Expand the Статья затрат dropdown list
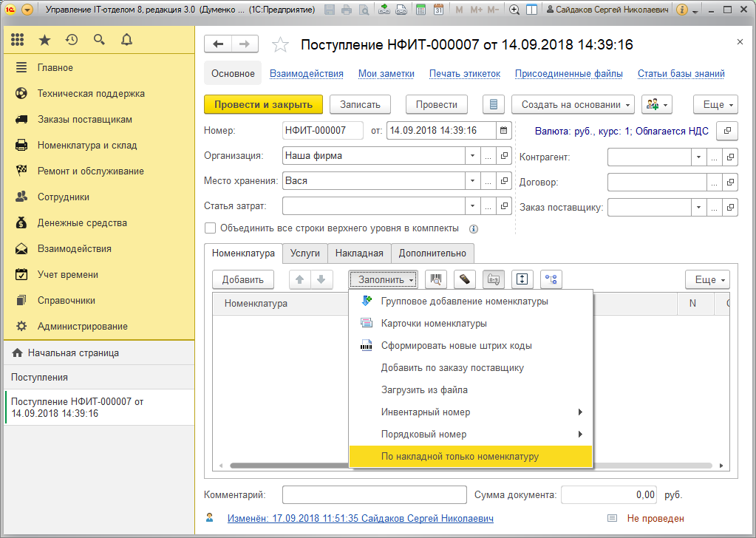756x538 pixels. tap(472, 206)
